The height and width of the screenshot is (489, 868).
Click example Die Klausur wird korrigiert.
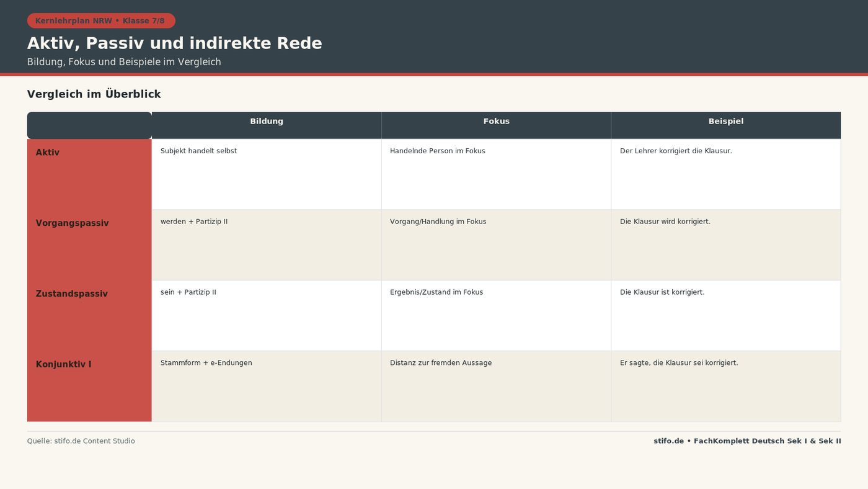(726, 245)
